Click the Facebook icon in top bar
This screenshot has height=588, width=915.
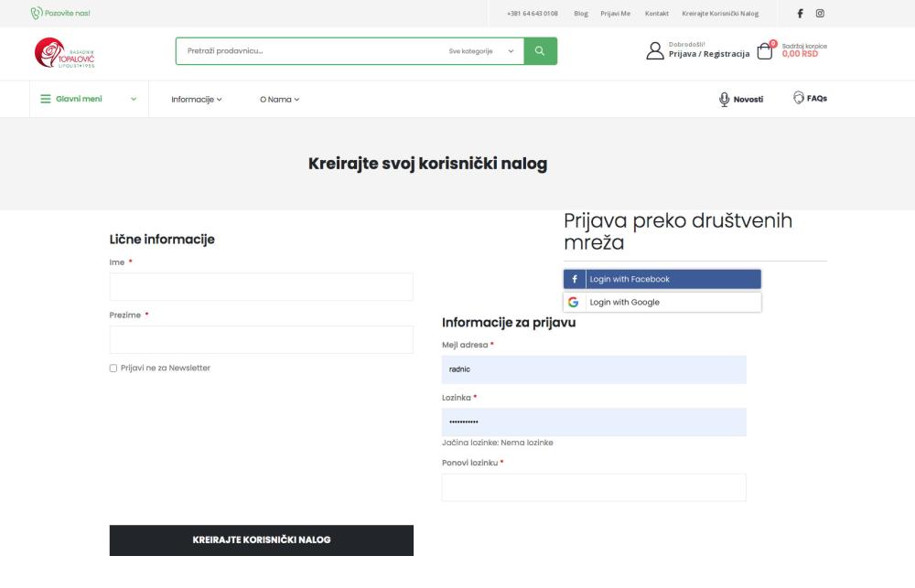pos(799,13)
